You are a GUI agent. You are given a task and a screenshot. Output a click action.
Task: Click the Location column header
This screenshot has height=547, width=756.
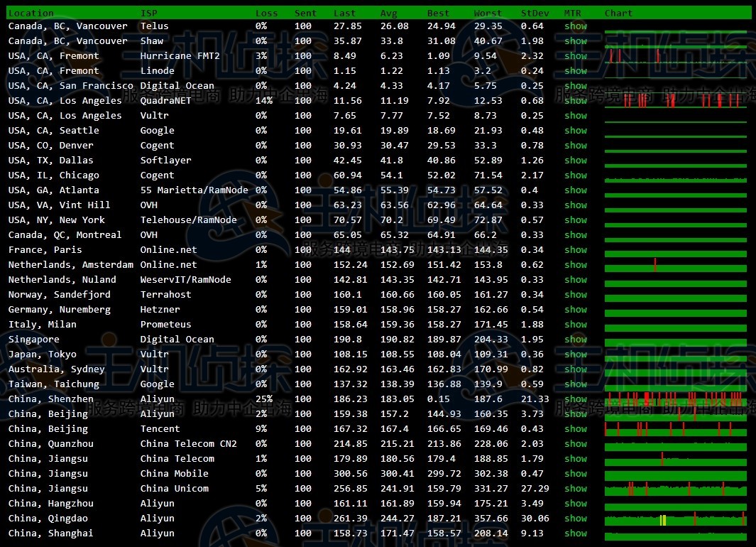(31, 13)
